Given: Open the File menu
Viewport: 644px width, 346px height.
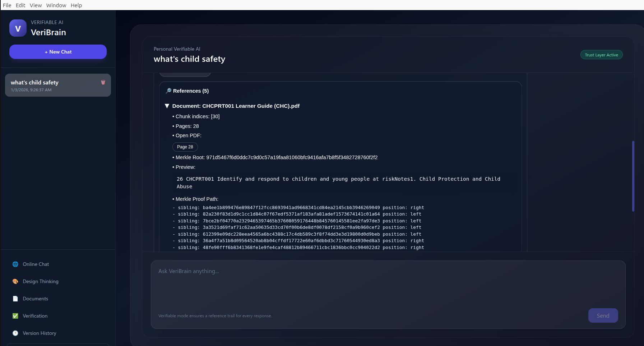Looking at the screenshot, I should (7, 5).
